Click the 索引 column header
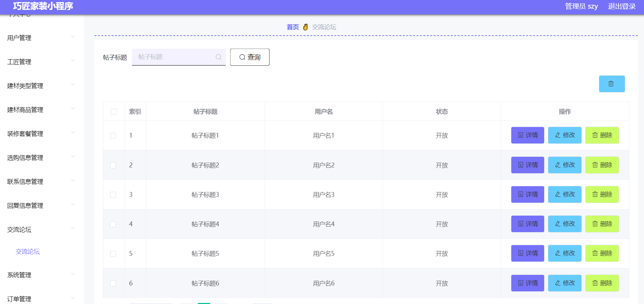 tap(135, 112)
